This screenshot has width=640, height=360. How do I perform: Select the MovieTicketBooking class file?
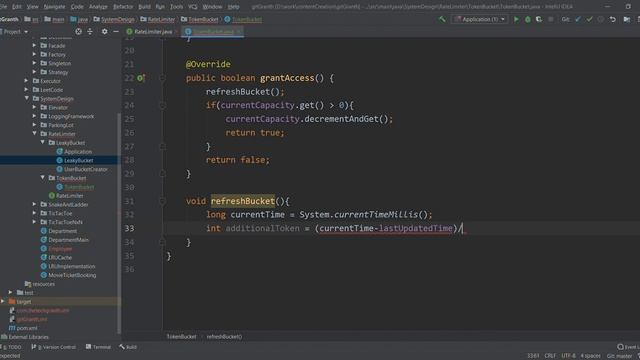coord(72,275)
